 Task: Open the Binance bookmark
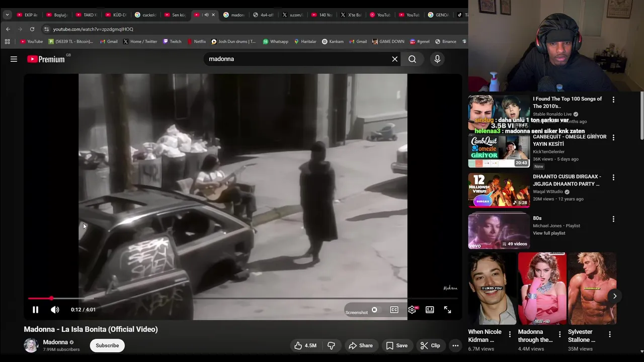[x=445, y=42]
